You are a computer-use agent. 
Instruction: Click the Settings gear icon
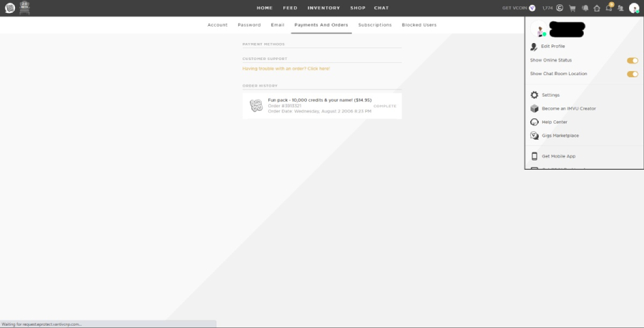[x=534, y=95]
